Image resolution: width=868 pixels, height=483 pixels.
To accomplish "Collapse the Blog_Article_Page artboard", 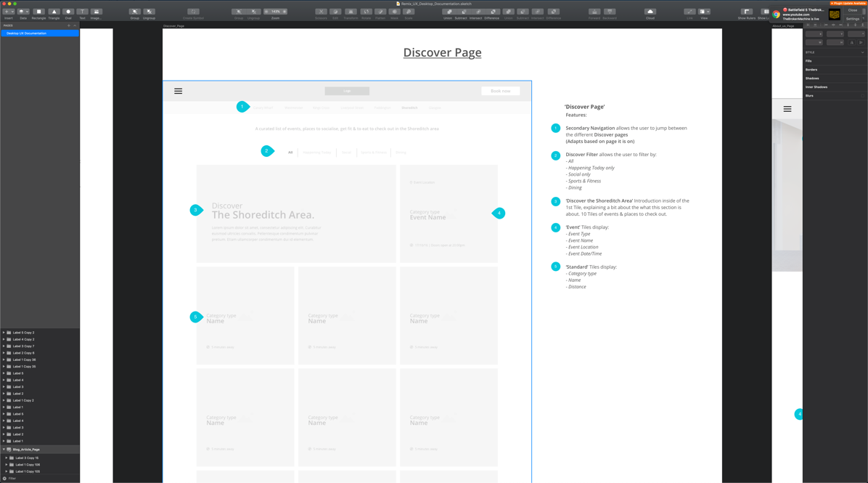I will pos(4,449).
